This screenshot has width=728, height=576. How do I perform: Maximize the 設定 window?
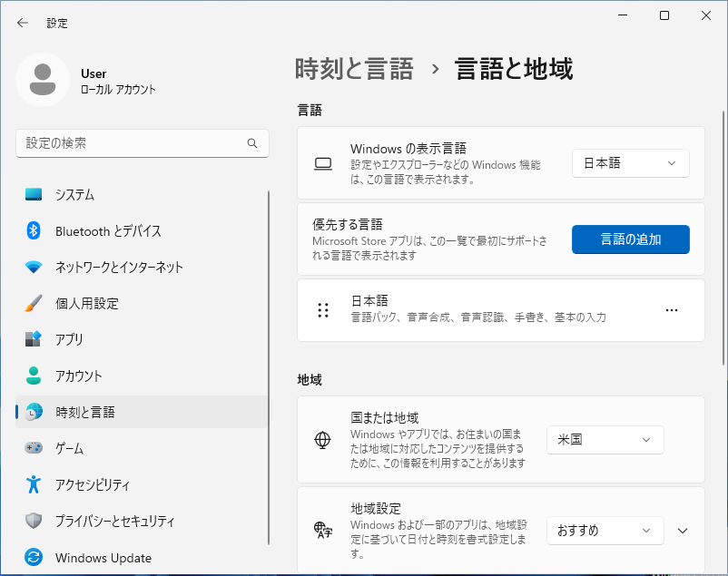[x=664, y=15]
